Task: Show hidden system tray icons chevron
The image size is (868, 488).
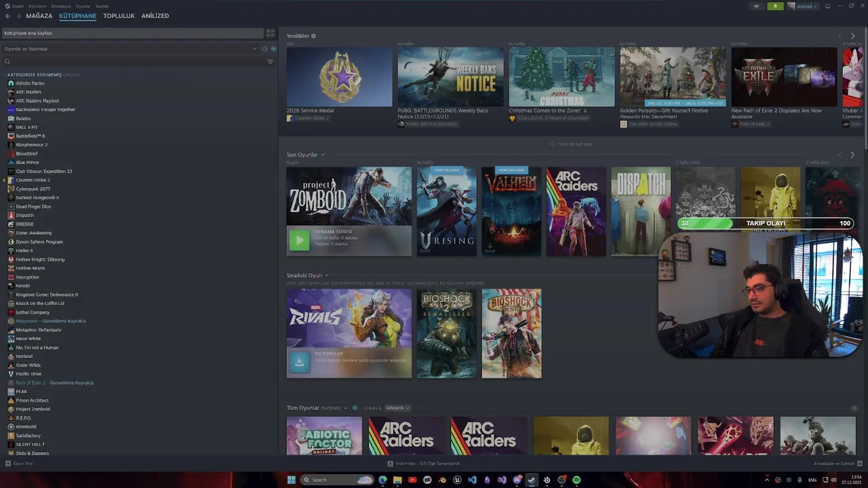Action: [x=768, y=480]
